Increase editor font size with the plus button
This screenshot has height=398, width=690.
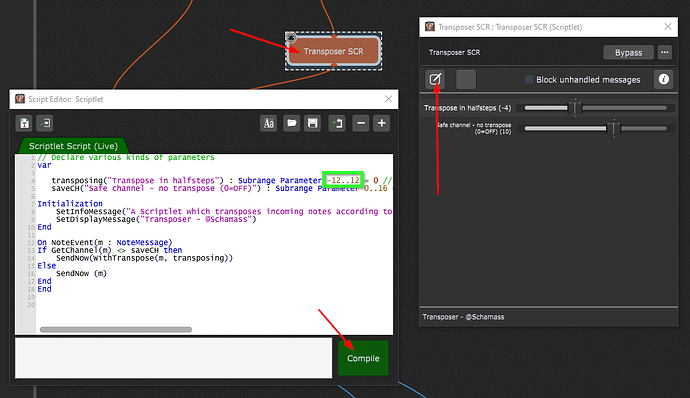(x=382, y=123)
